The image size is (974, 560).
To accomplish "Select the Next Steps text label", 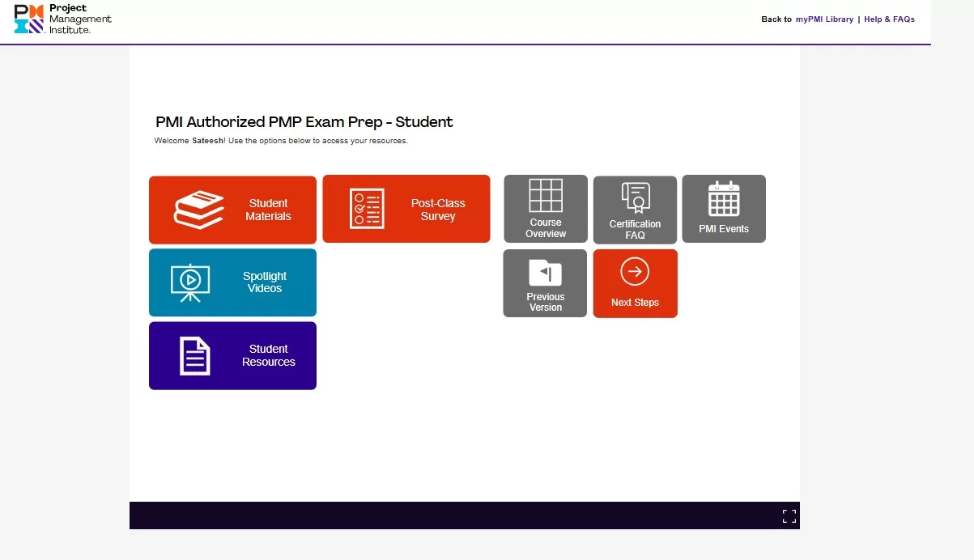I will (635, 303).
